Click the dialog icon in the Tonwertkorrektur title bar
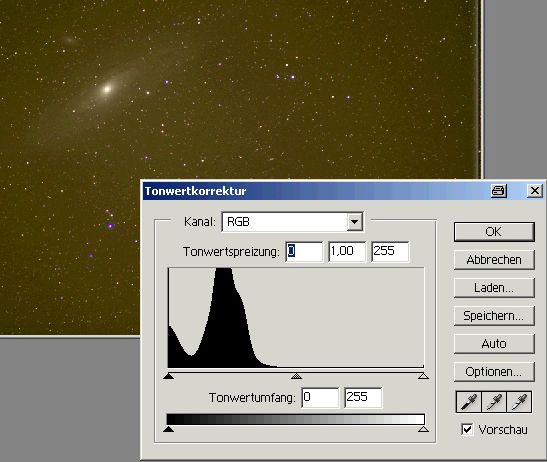Screen dimensions: 547x462 (499, 191)
